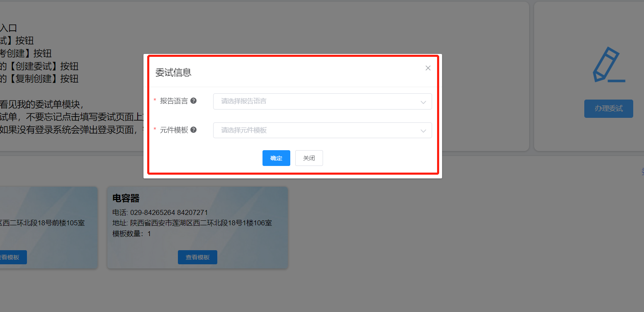Click the 模板数量 text on 电容器 card
The width and height of the screenshot is (644, 312).
pos(132,234)
